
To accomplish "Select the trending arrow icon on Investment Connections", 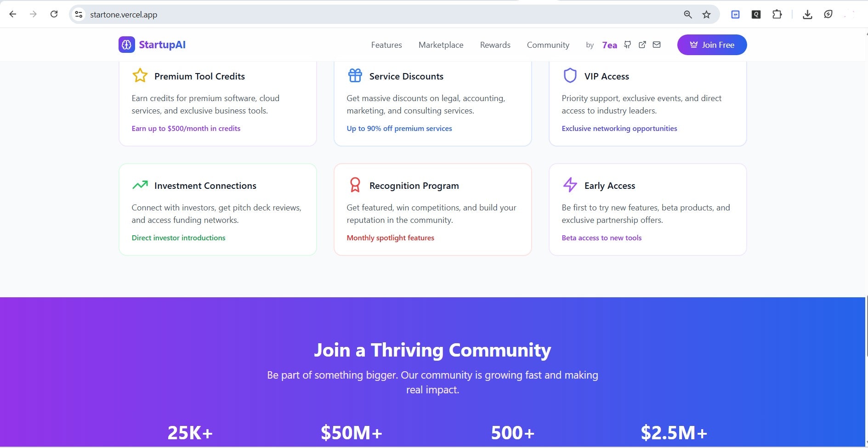I will (x=140, y=185).
